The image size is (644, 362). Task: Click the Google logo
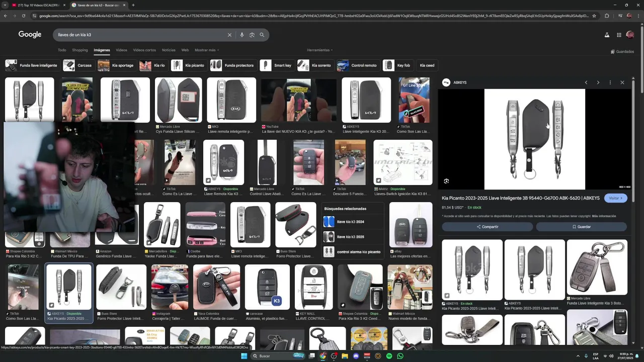[x=30, y=34]
